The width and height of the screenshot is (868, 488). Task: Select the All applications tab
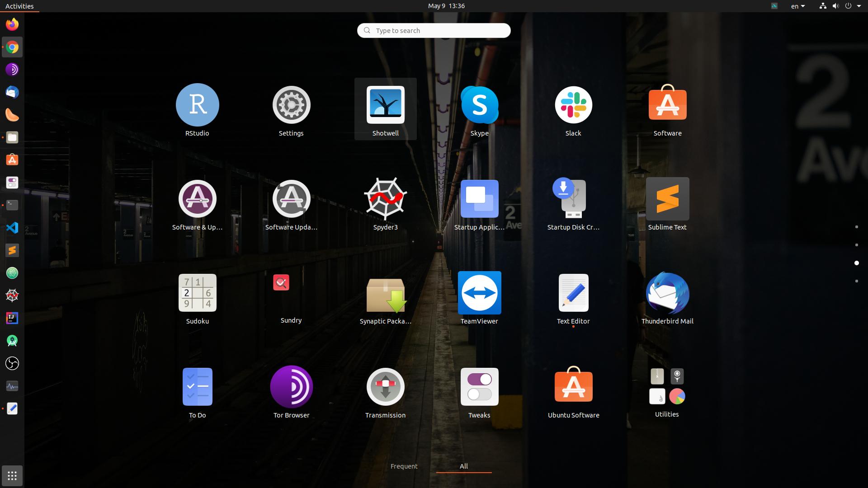463,466
